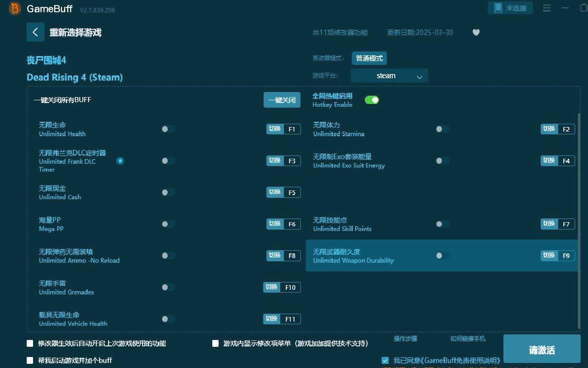Screen dimensions: 588x368
Task: Check 帮我启动游戏并加个buff checkbox
Action: point(30,360)
